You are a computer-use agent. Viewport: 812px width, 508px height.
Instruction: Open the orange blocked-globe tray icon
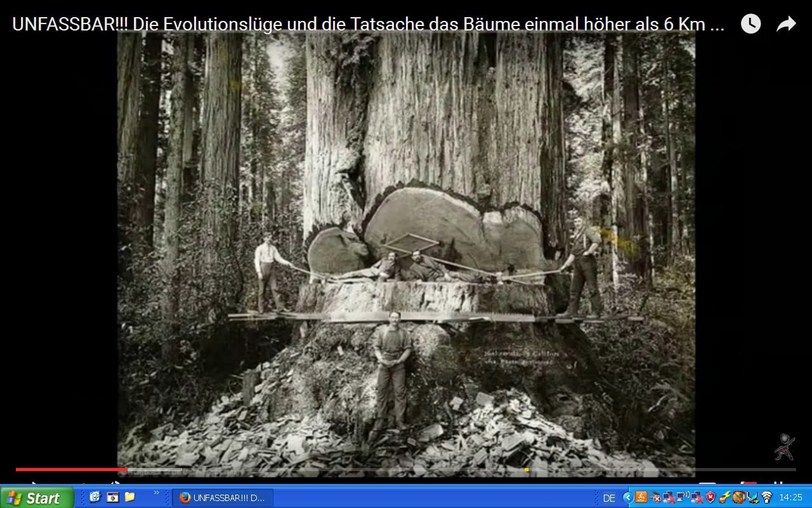[x=738, y=497]
